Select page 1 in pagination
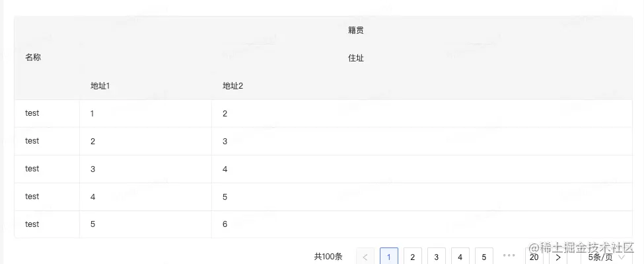644x264 pixels. pos(389,257)
